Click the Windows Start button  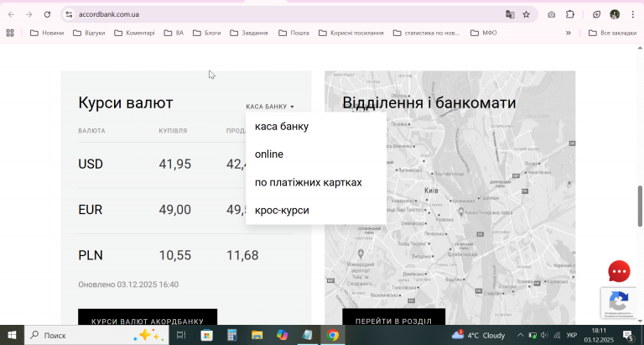[x=12, y=335]
